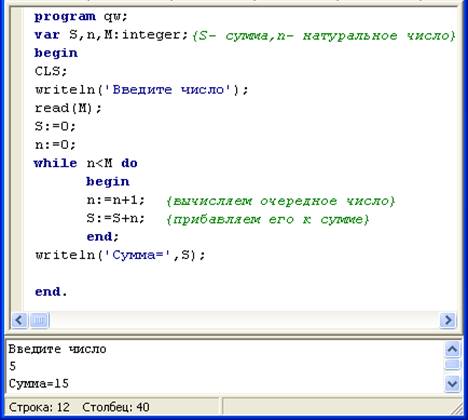Click the horizontal scrollbar right arrow
The image size is (468, 420).
[448, 320]
